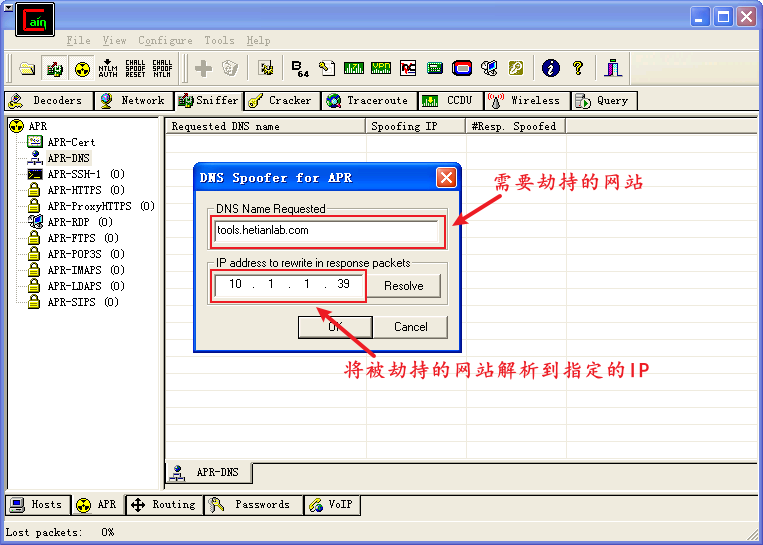Open the View menu
The width and height of the screenshot is (763, 545).
pos(114,40)
